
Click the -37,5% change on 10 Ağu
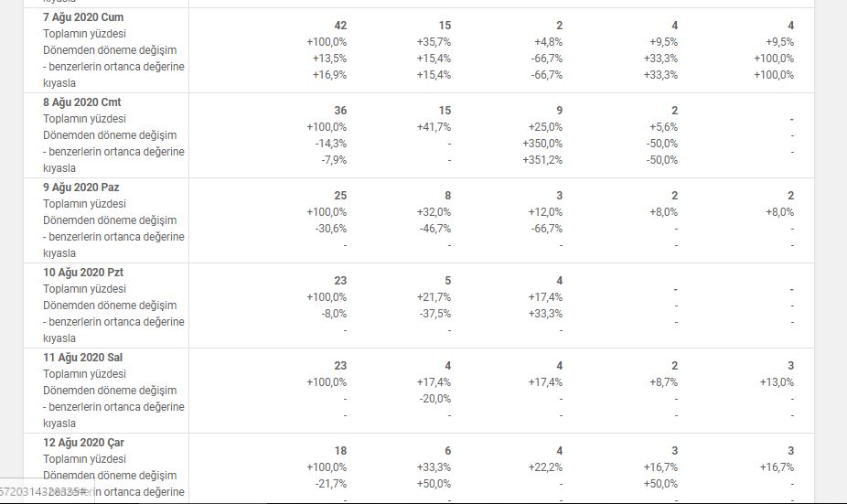[435, 314]
